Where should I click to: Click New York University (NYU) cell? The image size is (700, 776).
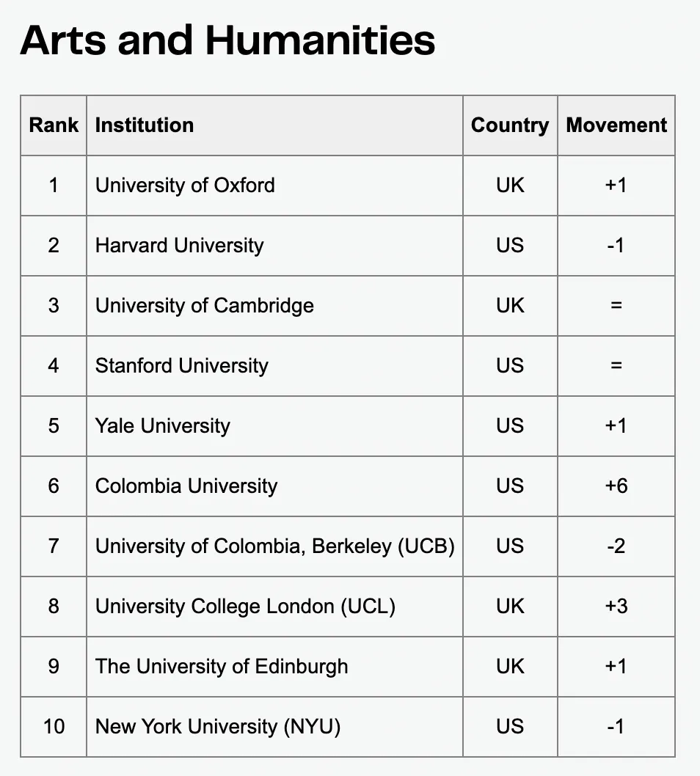point(218,727)
